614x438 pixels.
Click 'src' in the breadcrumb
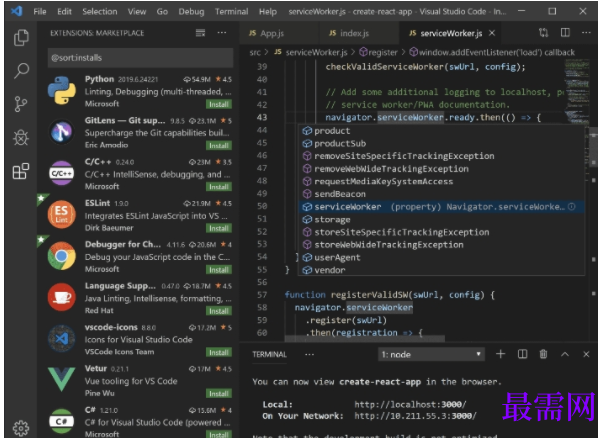[x=255, y=52]
